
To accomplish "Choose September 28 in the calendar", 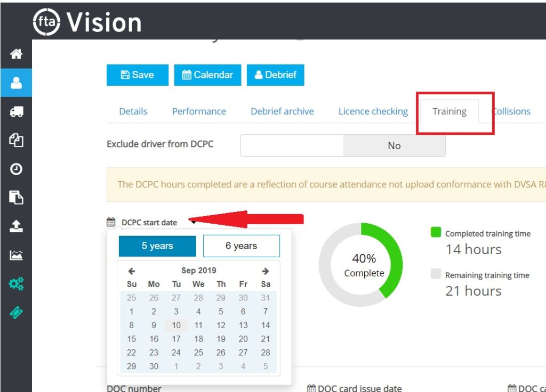I will (266, 353).
